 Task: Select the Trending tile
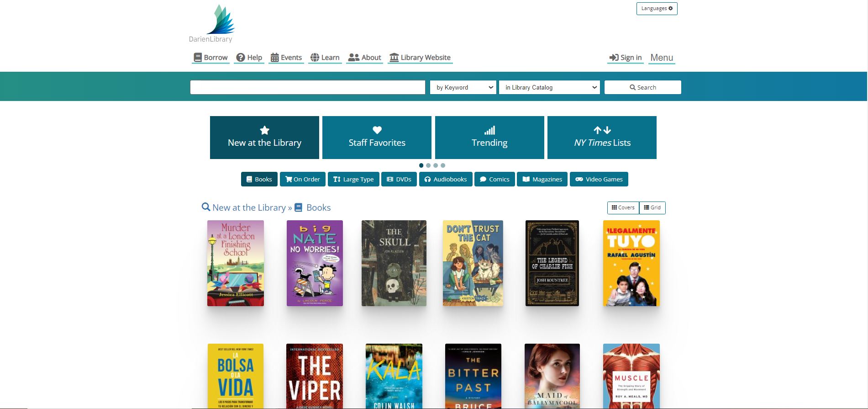(489, 138)
